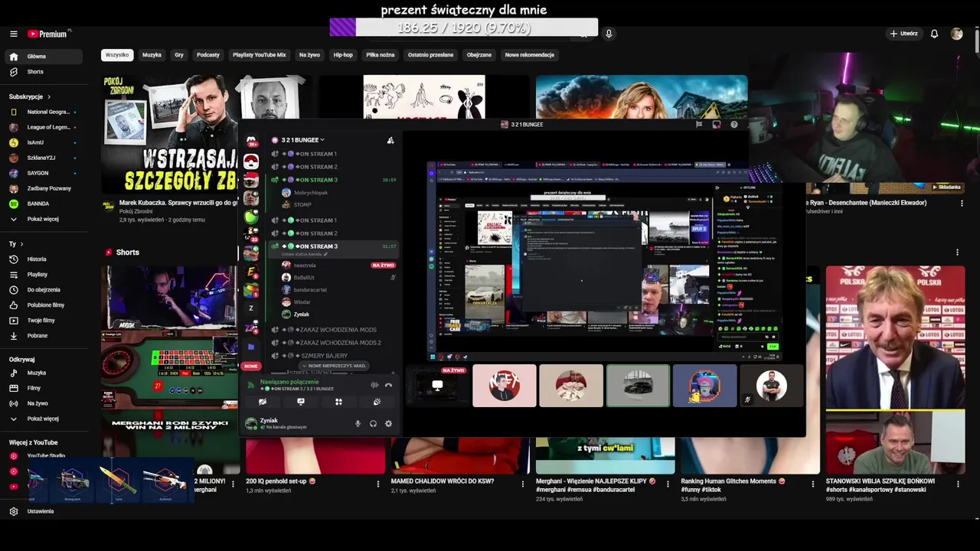This screenshot has height=551, width=980.
Task: Open options for 200 IQ penhold set-up short
Action: [377, 484]
